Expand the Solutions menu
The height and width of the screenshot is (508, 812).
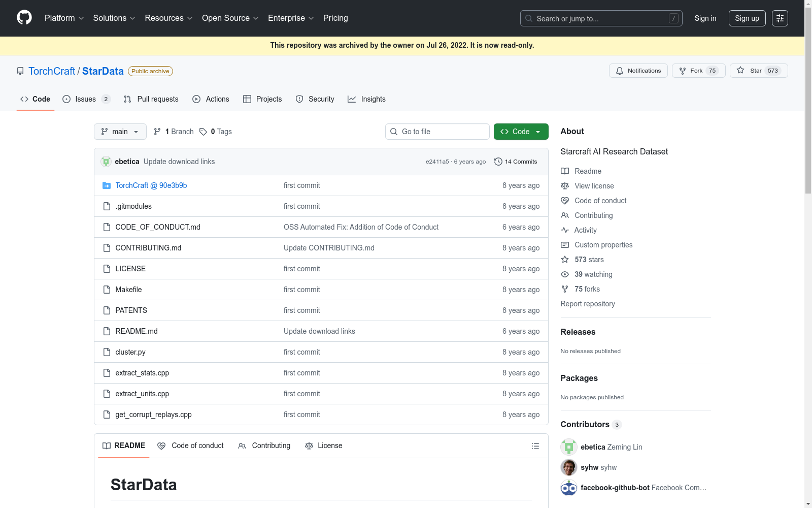(114, 18)
